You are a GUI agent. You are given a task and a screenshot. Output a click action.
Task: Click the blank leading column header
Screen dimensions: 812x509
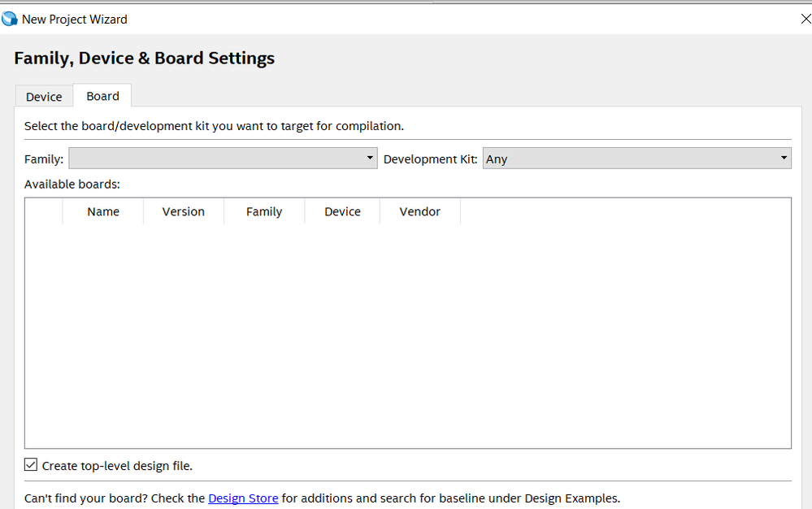pos(44,211)
